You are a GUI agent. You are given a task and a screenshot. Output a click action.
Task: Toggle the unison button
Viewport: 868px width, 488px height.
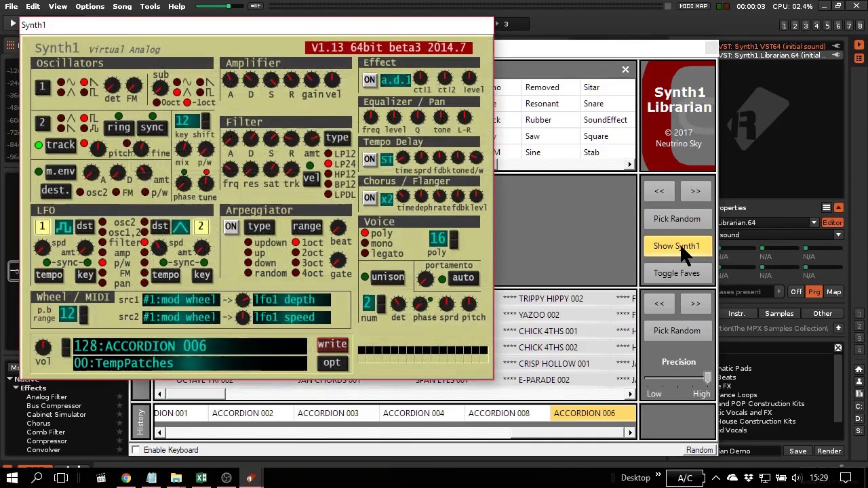pyautogui.click(x=388, y=277)
